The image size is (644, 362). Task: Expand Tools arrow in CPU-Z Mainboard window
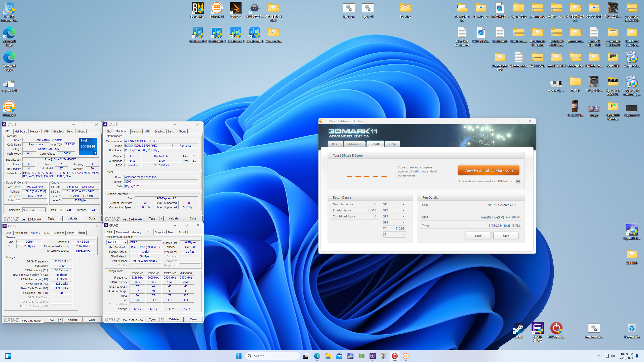pyautogui.click(x=161, y=218)
